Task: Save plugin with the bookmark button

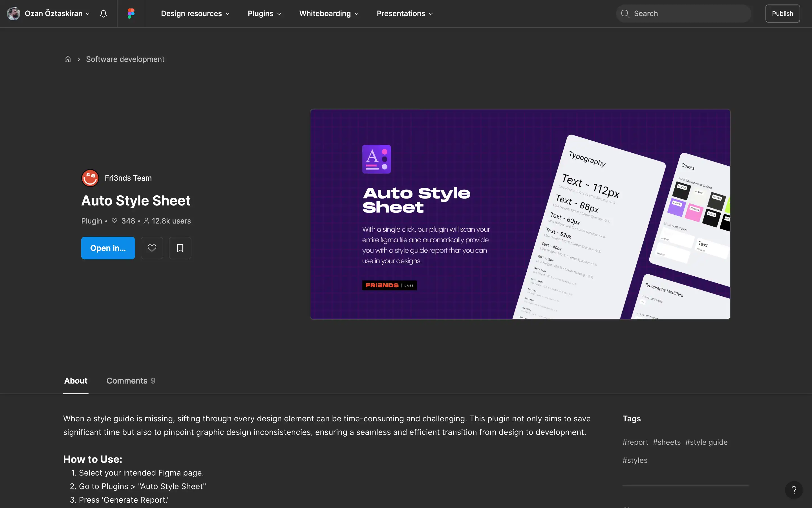Action: pos(180,248)
